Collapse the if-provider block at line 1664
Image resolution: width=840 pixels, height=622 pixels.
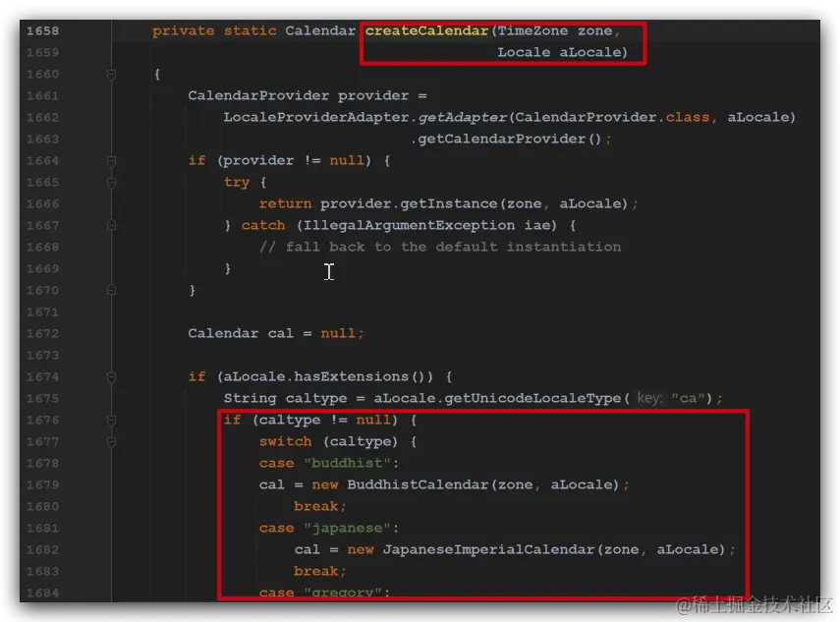(x=111, y=161)
